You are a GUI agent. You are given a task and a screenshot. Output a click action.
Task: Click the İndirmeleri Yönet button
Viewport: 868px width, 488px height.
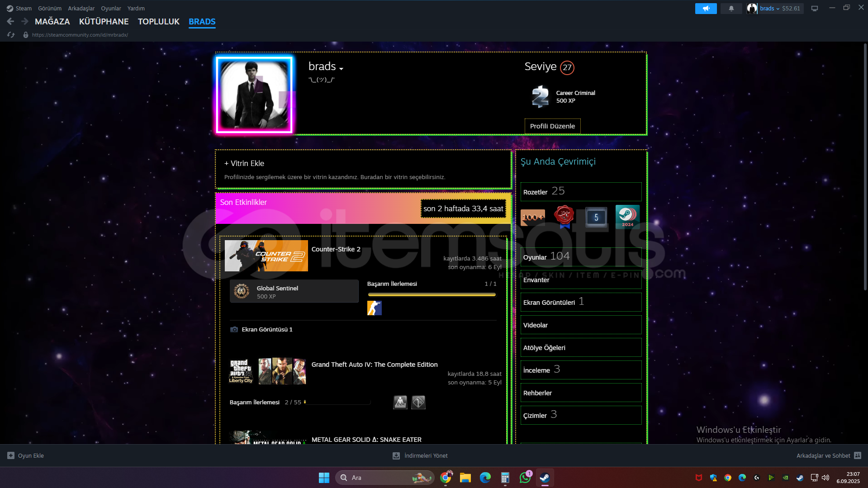point(420,455)
